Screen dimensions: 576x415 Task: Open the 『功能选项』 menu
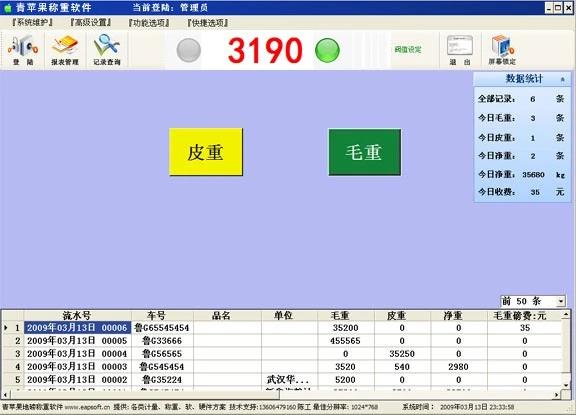(x=149, y=23)
